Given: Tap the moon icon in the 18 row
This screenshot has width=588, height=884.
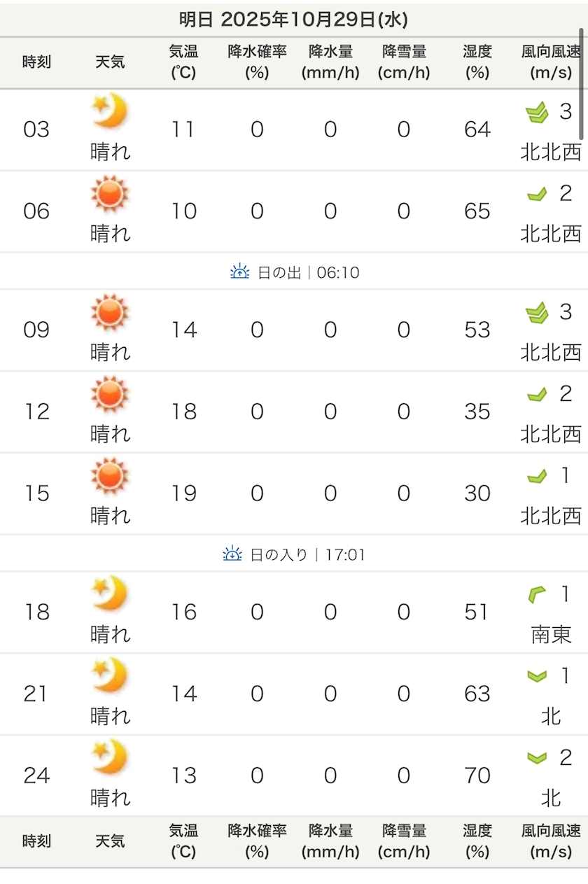Looking at the screenshot, I should [x=110, y=594].
